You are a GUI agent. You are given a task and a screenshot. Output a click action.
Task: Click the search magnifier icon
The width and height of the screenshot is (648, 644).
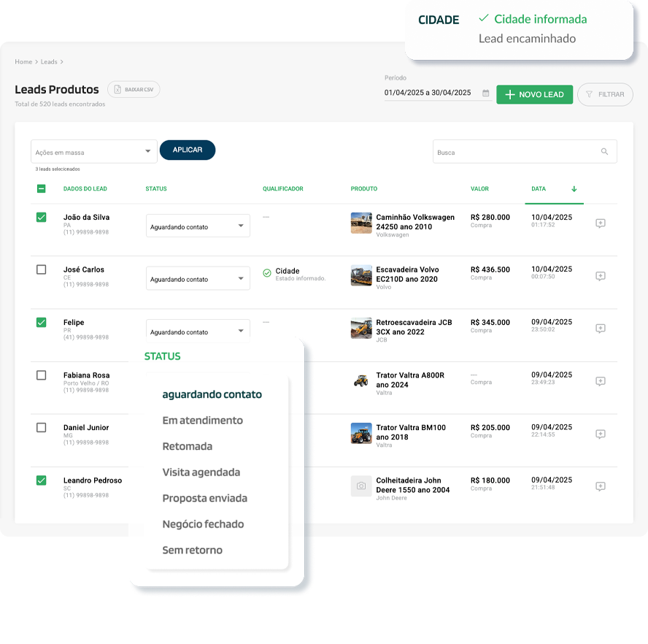pos(604,152)
